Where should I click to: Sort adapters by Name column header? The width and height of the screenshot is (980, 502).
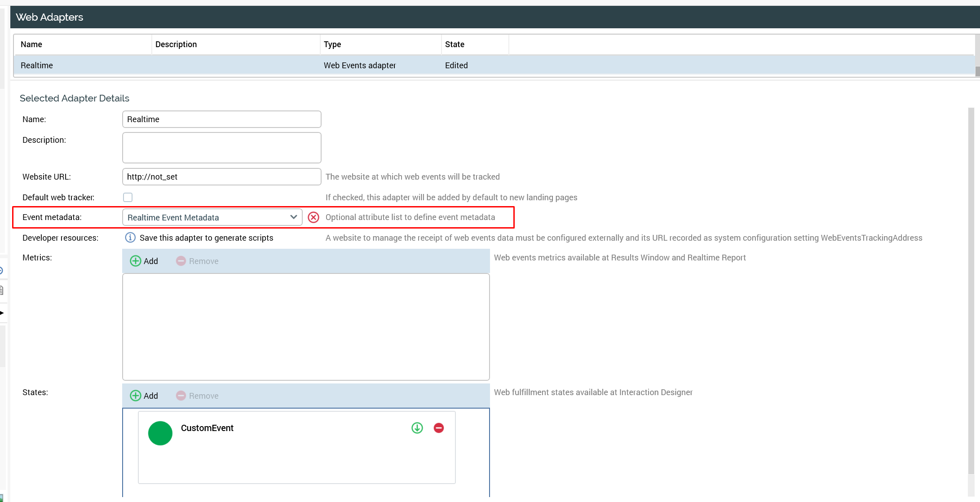point(31,44)
